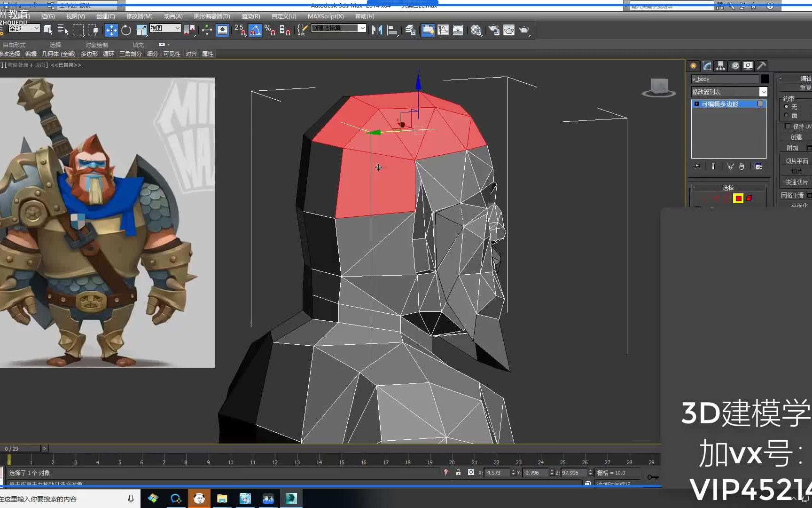Select constraint 面 radio button

(x=786, y=115)
